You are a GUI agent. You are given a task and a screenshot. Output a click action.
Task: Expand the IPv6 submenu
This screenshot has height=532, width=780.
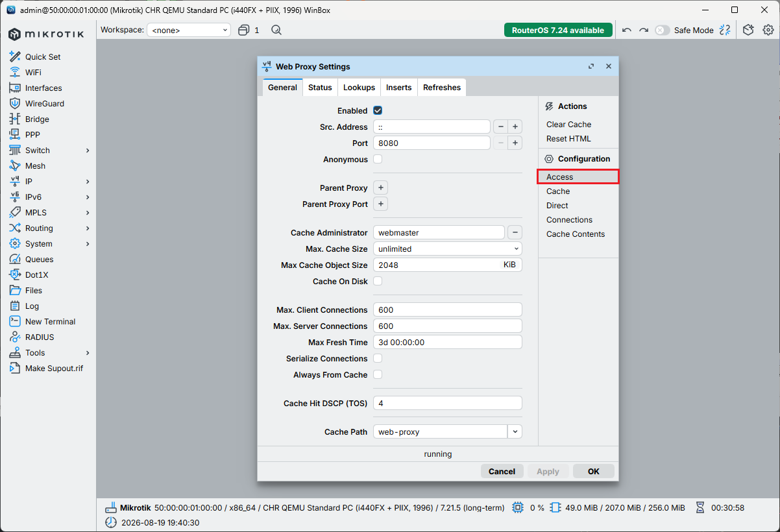click(x=88, y=197)
